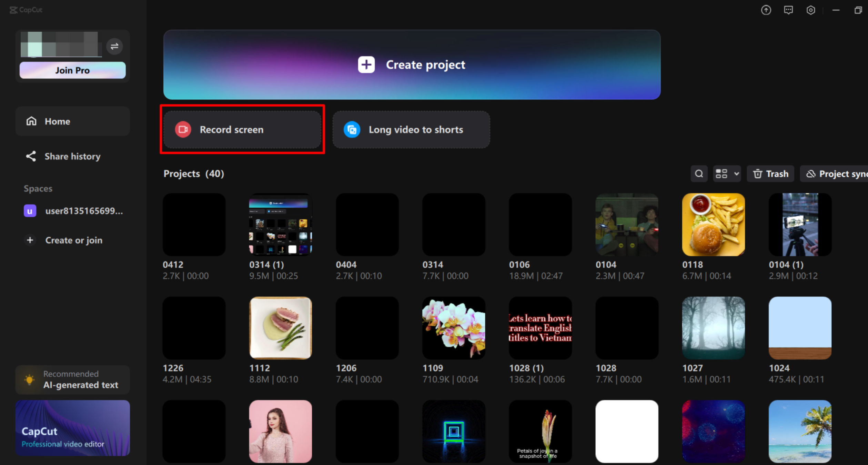Open CapCut settings gear
The height and width of the screenshot is (465, 868).
tap(811, 10)
